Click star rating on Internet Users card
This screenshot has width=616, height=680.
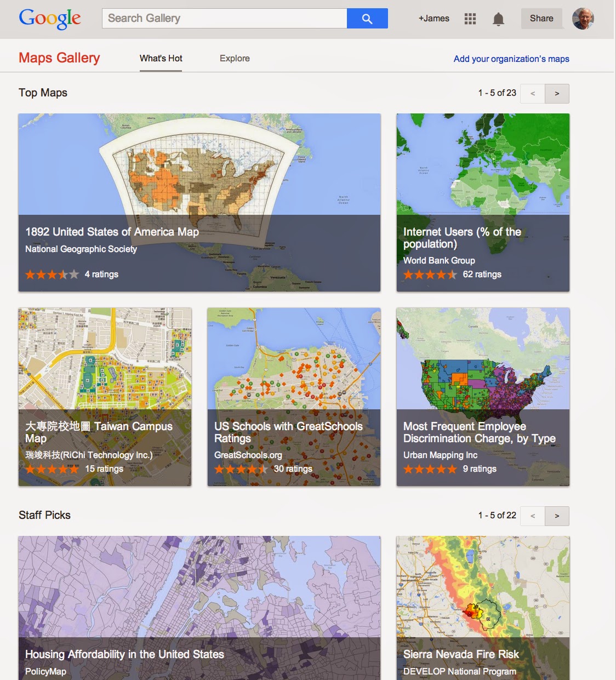[430, 275]
